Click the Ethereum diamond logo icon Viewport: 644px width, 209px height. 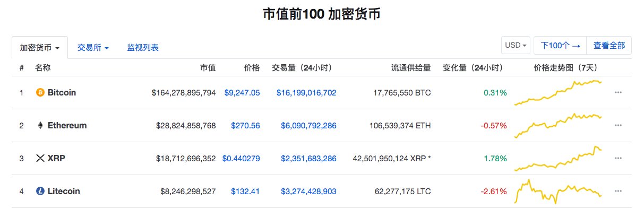[x=40, y=126]
